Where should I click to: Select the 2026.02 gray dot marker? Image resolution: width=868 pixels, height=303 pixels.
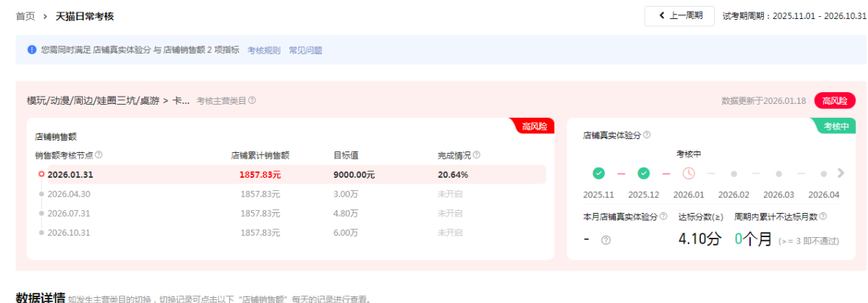pos(733,173)
